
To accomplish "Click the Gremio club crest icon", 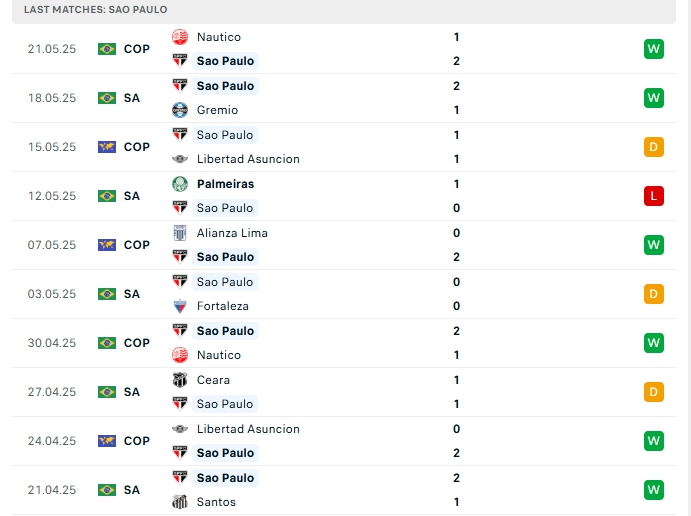I will 180,110.
